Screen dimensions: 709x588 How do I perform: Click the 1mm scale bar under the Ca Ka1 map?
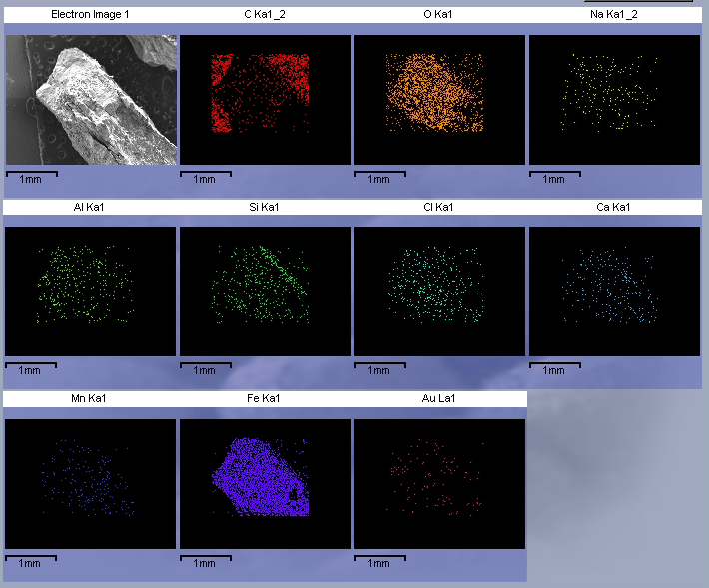[x=555, y=368]
